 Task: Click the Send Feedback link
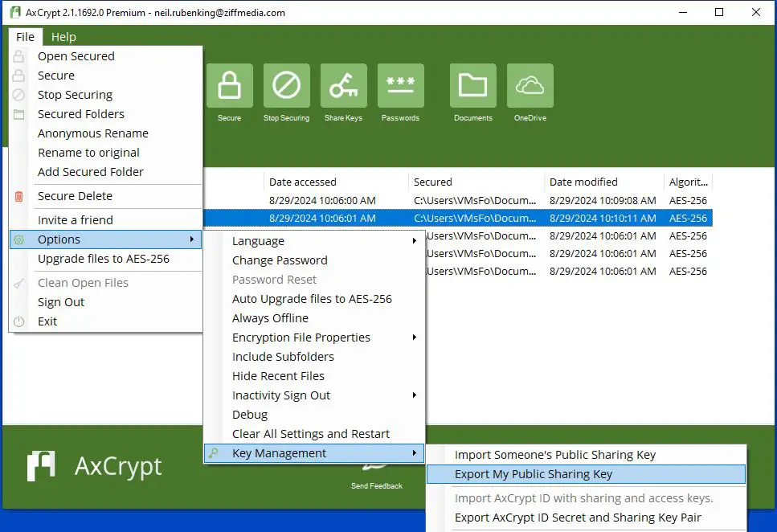tap(377, 486)
